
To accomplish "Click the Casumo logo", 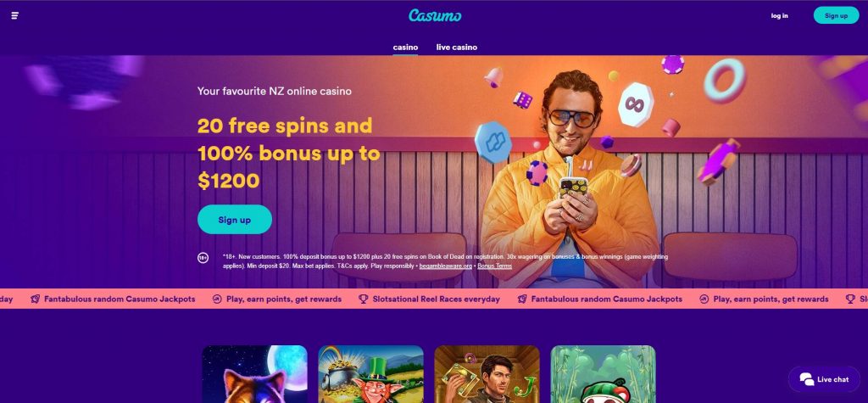I will click(435, 15).
